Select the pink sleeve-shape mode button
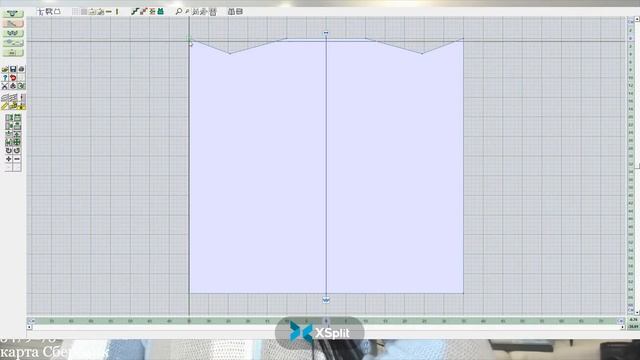Viewport: 640px width, 360px height. [x=13, y=24]
